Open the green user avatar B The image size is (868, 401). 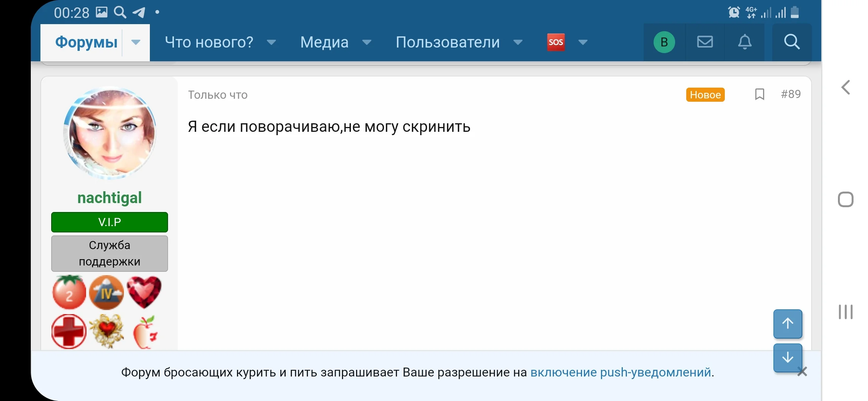tap(664, 42)
